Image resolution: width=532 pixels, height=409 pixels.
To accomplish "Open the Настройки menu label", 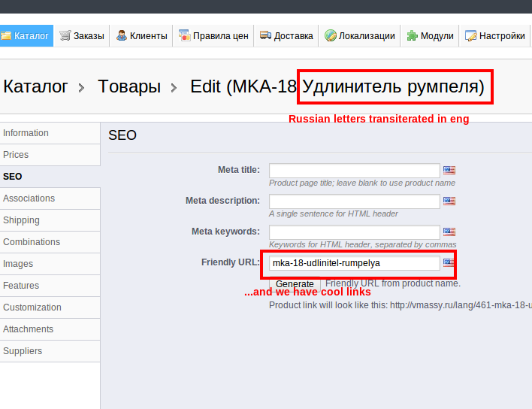I will pos(502,36).
